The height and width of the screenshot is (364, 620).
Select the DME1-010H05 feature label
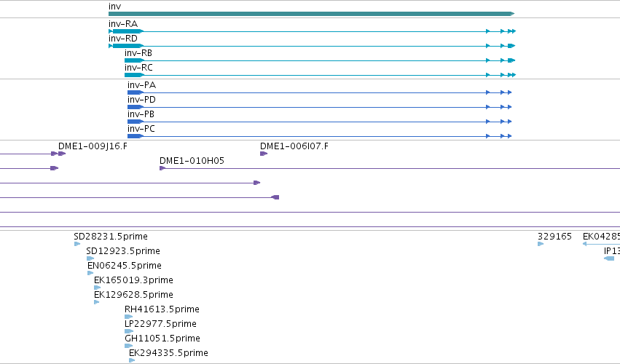192,161
